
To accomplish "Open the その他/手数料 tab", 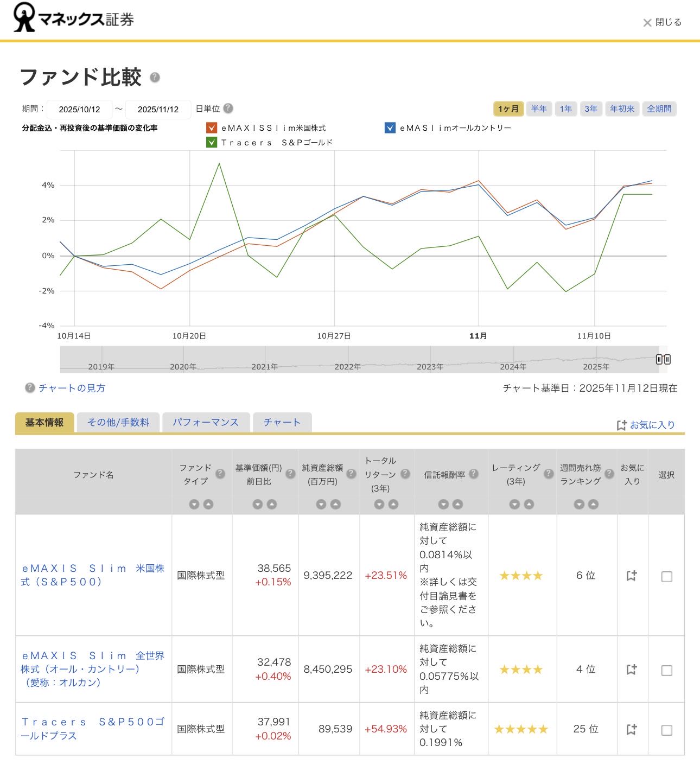I will (118, 423).
